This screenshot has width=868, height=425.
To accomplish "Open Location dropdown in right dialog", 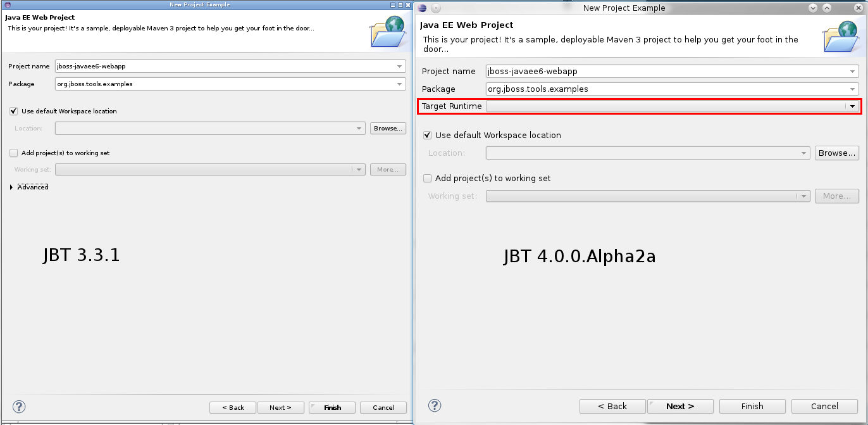I will click(x=804, y=153).
